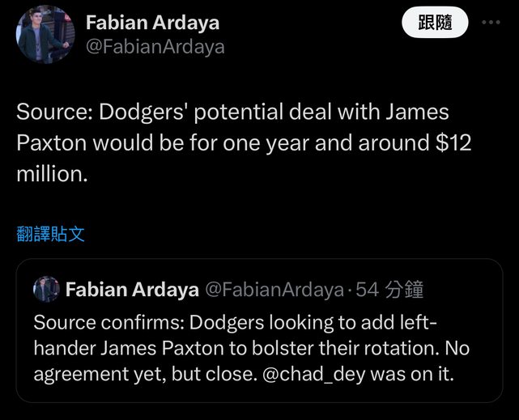Click the 跟隨 follow button
519x420 pixels.
pyautogui.click(x=435, y=23)
